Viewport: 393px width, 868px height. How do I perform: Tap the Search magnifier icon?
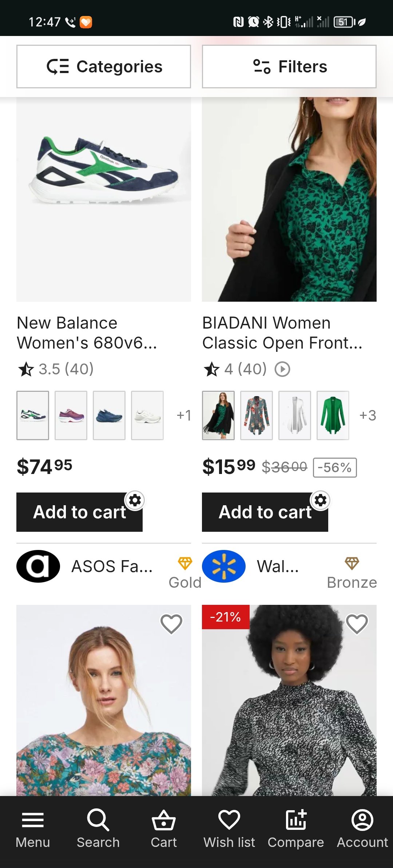(98, 821)
